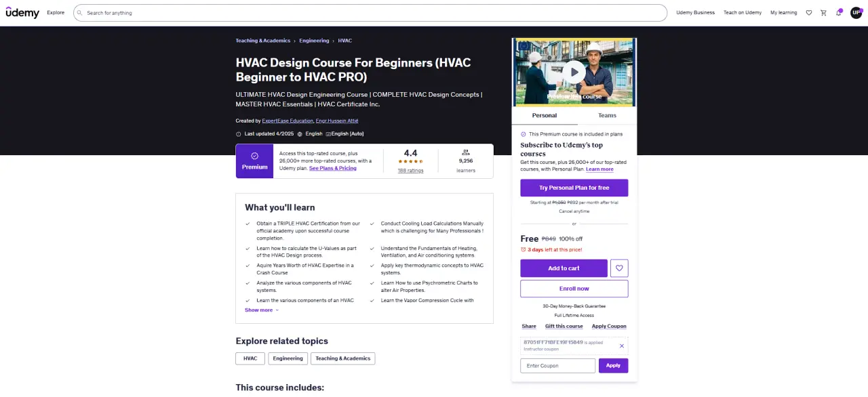Click the Premium badge icon

coord(254,156)
